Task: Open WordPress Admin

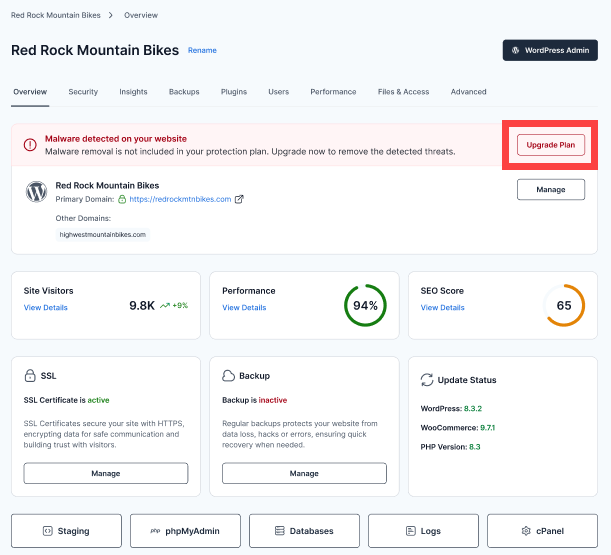Action: (x=550, y=50)
